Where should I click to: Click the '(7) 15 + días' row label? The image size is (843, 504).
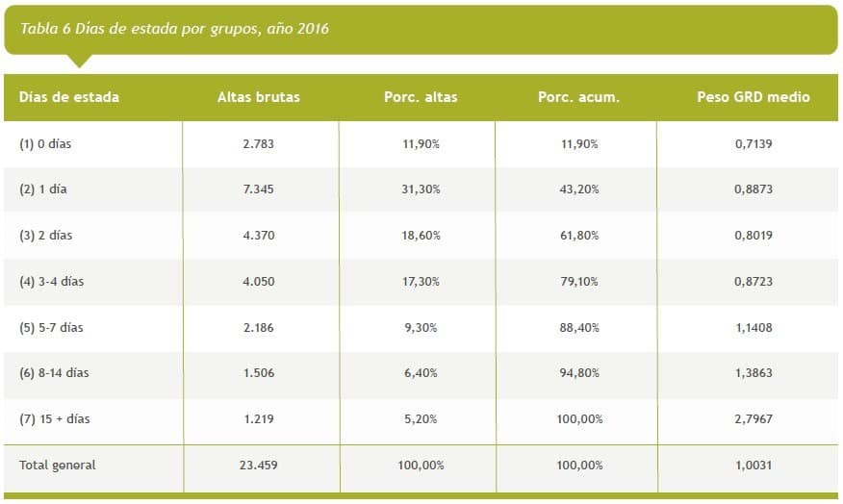(55, 419)
